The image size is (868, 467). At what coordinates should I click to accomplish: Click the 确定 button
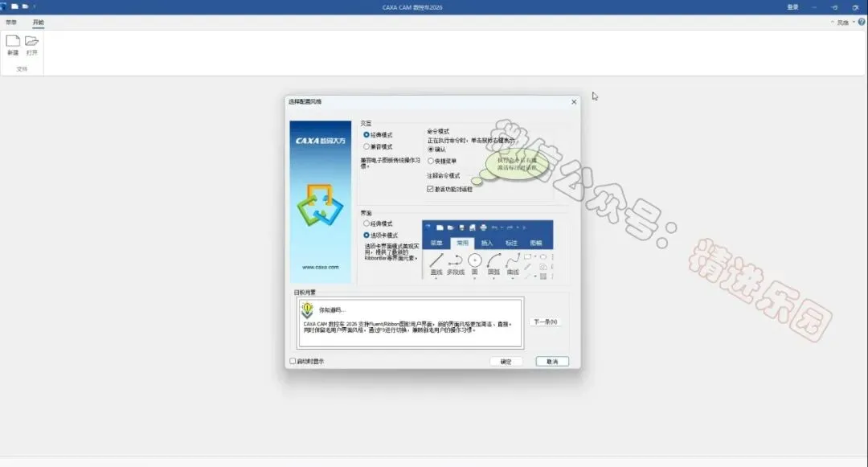[506, 362]
